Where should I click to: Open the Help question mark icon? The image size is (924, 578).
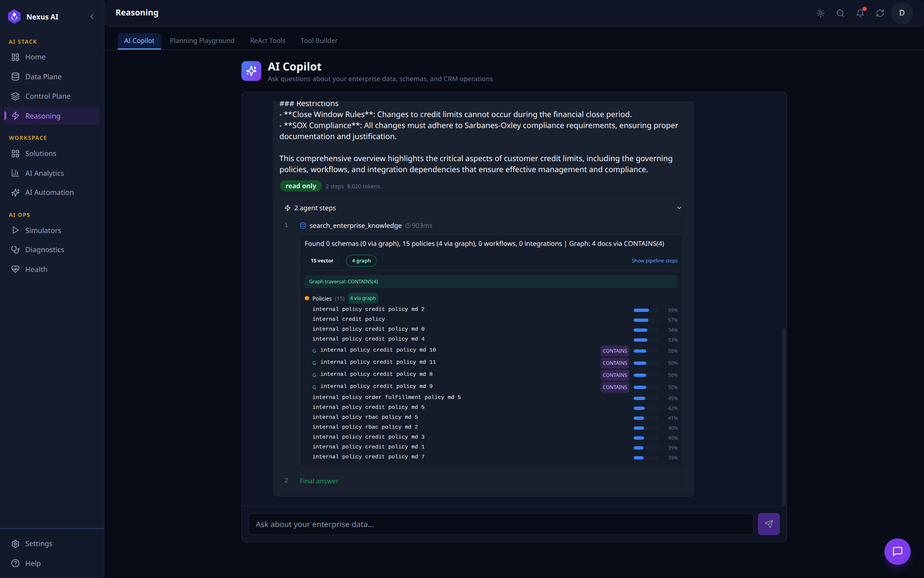(15, 563)
